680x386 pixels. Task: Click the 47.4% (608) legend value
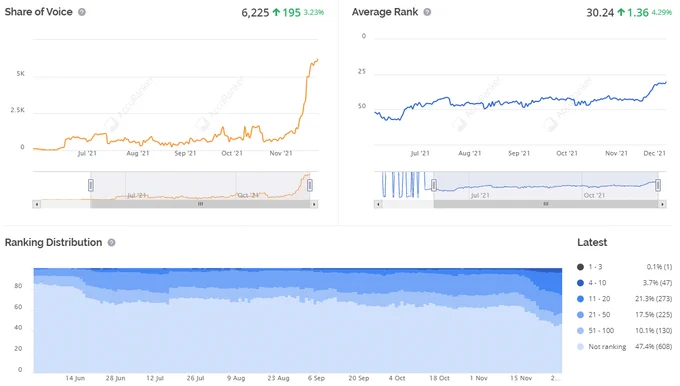click(654, 347)
